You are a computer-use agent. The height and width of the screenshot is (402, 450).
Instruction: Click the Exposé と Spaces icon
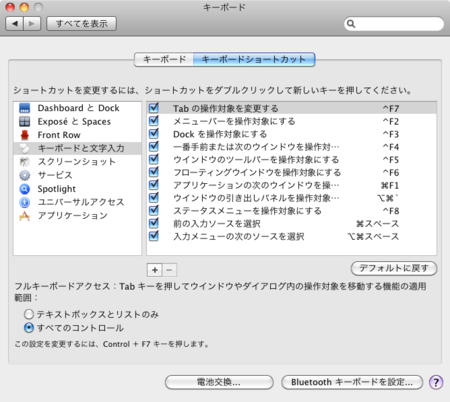coord(25,121)
